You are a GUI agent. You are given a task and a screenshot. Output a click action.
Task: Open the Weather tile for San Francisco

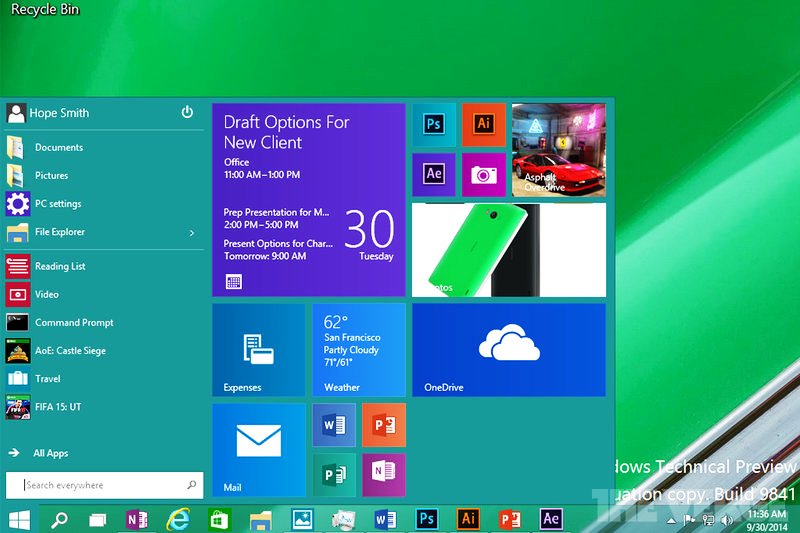click(x=358, y=350)
